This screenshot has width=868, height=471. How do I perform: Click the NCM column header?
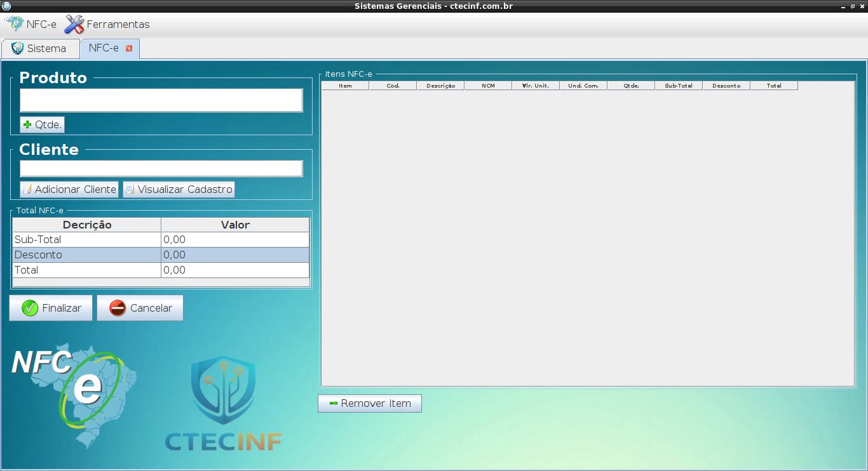tap(488, 86)
